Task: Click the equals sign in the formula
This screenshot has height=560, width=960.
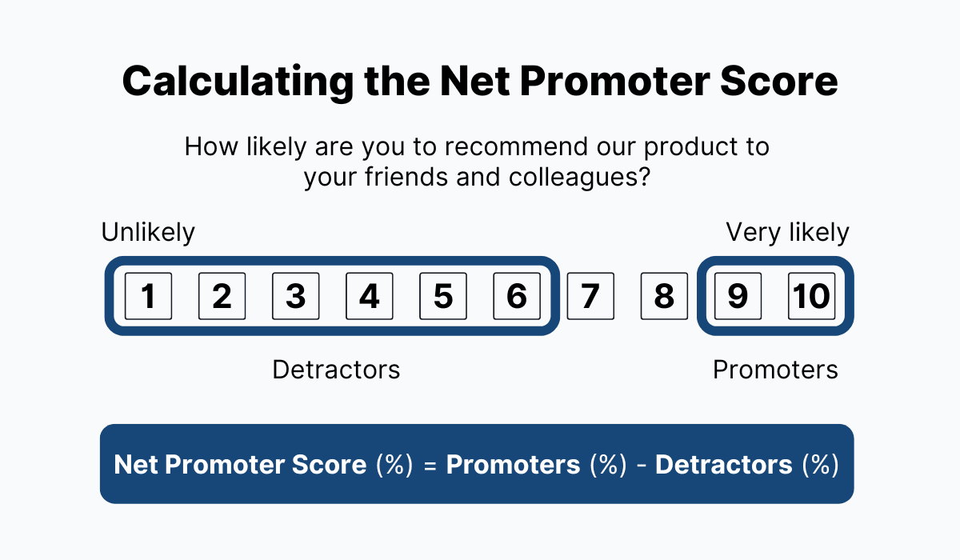Action: pyautogui.click(x=430, y=465)
